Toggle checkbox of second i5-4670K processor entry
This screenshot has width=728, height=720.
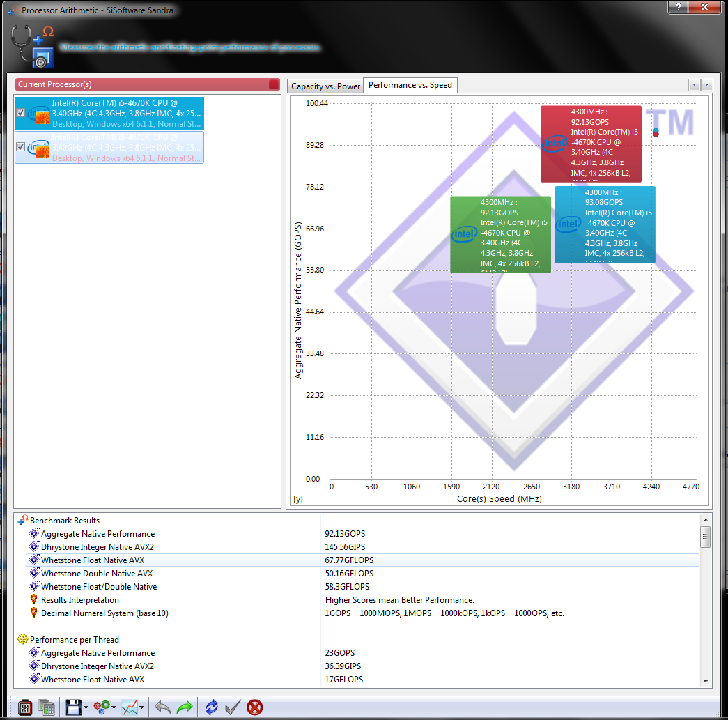coord(20,147)
